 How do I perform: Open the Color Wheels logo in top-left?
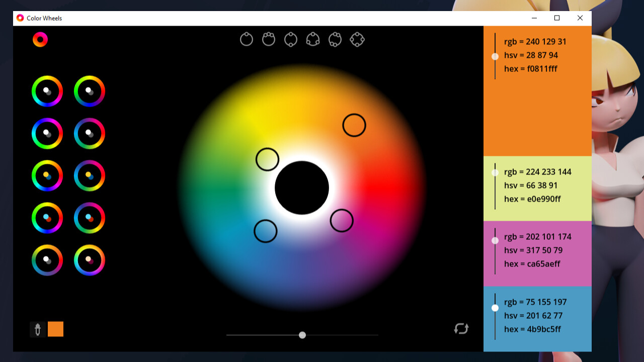(x=40, y=39)
